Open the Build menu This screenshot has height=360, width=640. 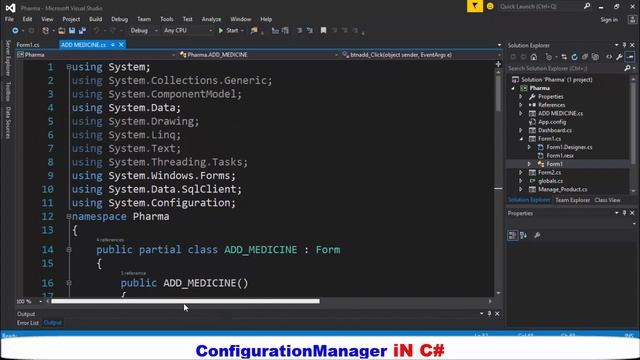(96, 19)
